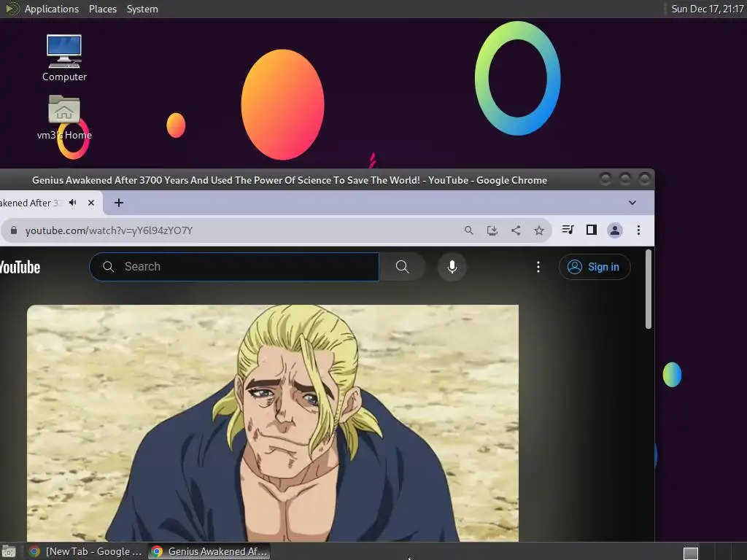The height and width of the screenshot is (560, 747).
Task: Click the date and time clock
Action: pos(708,9)
